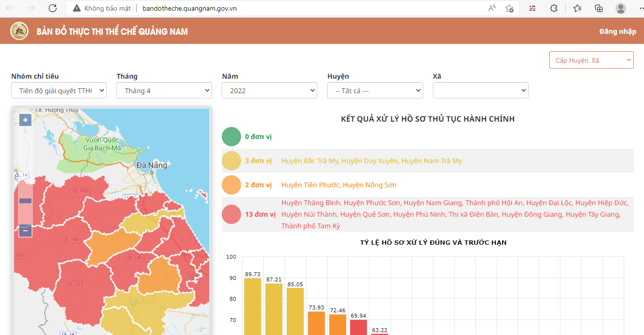644x335 pixels.
Task: Click the Read Aloud icon
Action: pos(492,8)
